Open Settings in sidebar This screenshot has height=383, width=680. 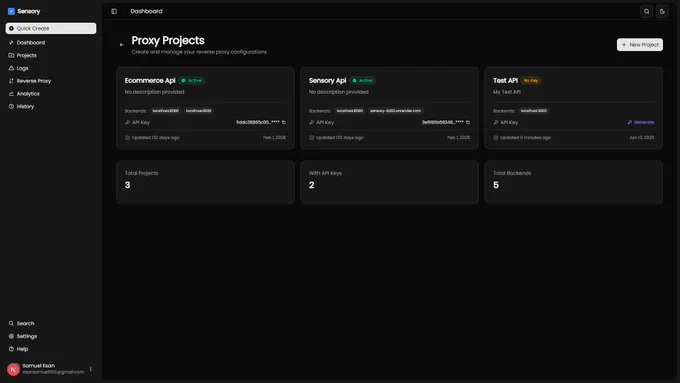(x=23, y=336)
